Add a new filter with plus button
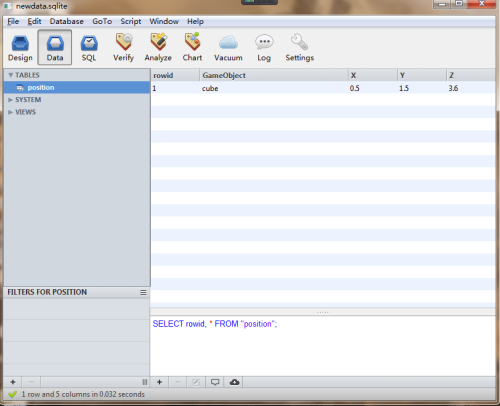 tap(13, 382)
